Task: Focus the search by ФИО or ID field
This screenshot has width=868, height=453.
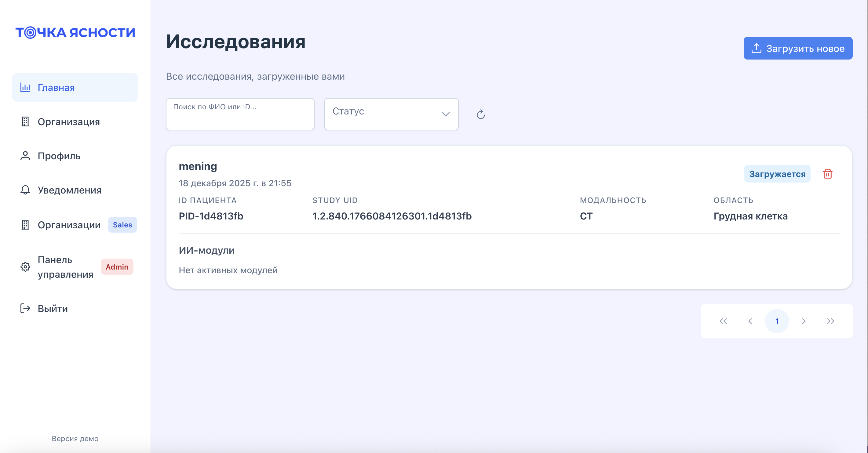Action: pos(240,114)
